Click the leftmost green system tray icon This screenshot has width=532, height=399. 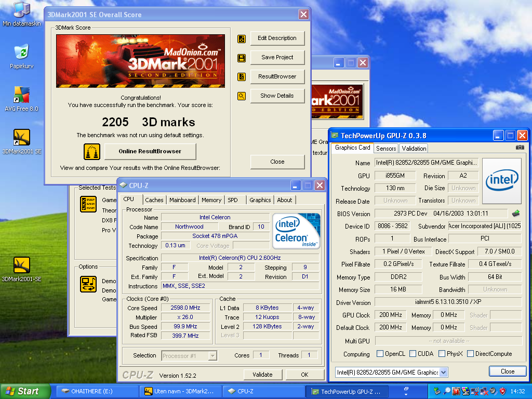437,391
